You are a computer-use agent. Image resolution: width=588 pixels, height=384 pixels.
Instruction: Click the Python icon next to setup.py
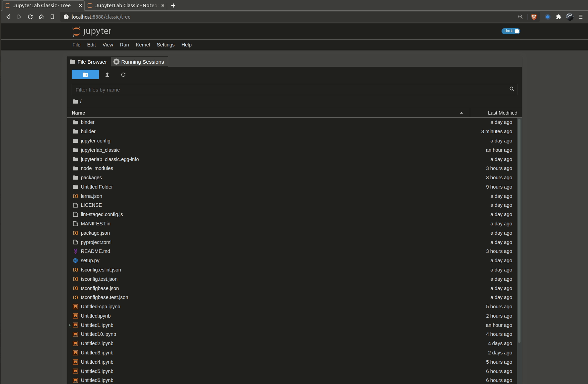[x=75, y=260]
